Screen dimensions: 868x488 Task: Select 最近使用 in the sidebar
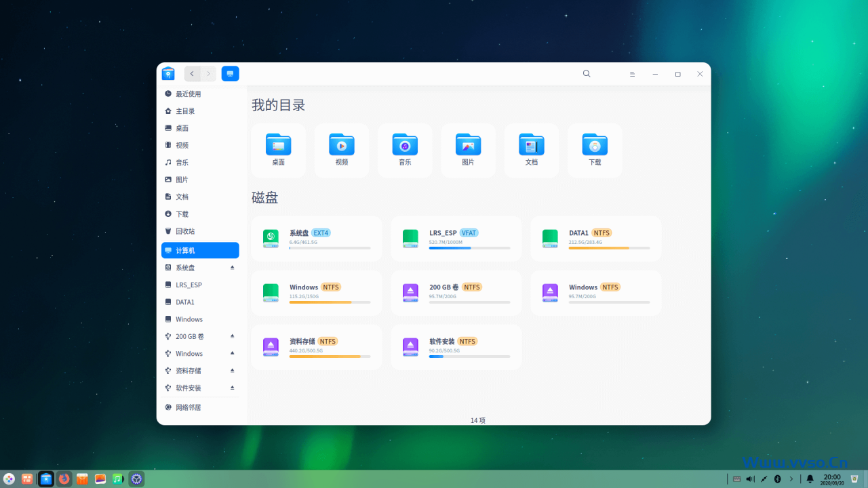point(189,94)
